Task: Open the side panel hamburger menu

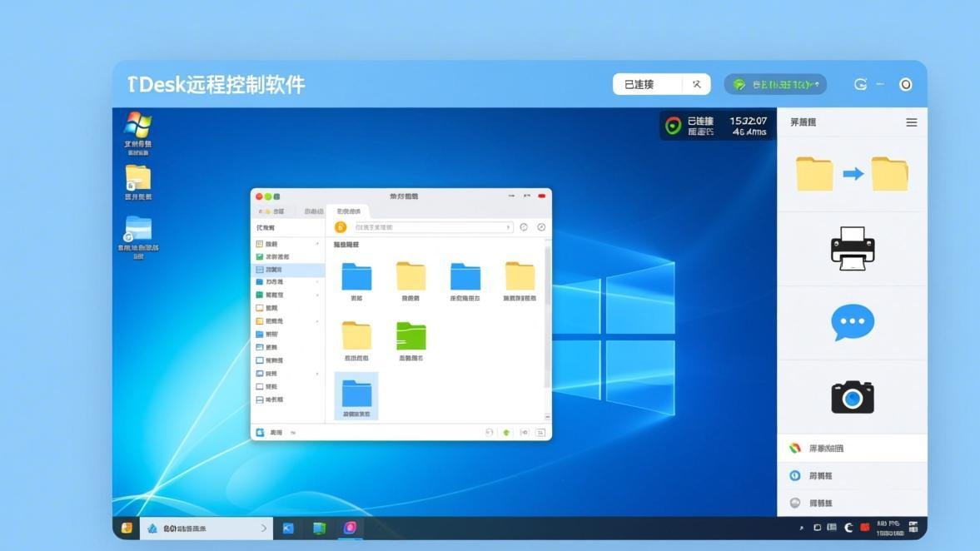Action: click(911, 122)
